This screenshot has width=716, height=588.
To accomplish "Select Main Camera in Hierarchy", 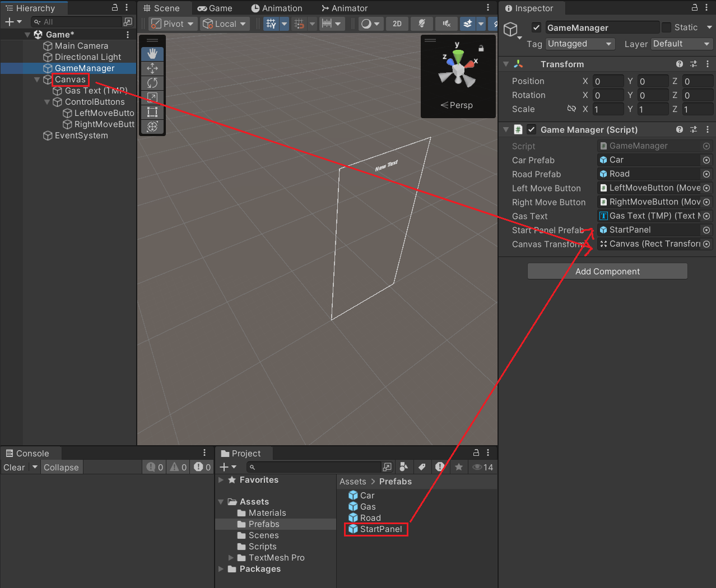I will pyautogui.click(x=81, y=46).
